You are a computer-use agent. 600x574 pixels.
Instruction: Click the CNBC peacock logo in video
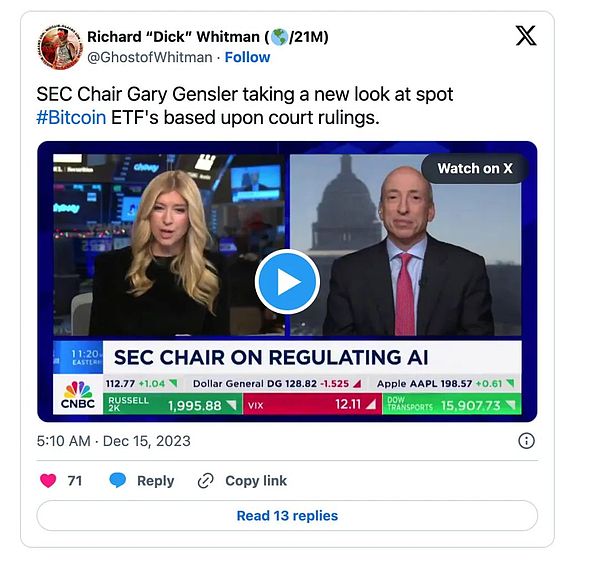[x=77, y=397]
